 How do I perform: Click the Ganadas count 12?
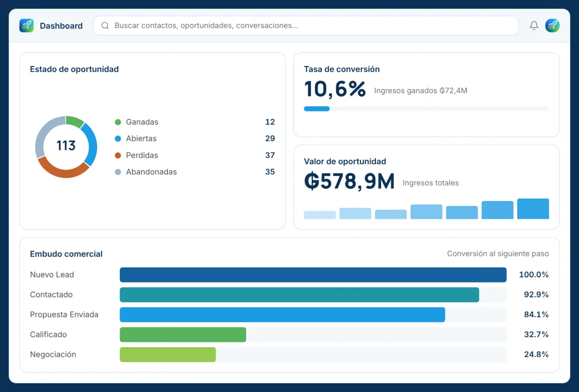pos(270,122)
